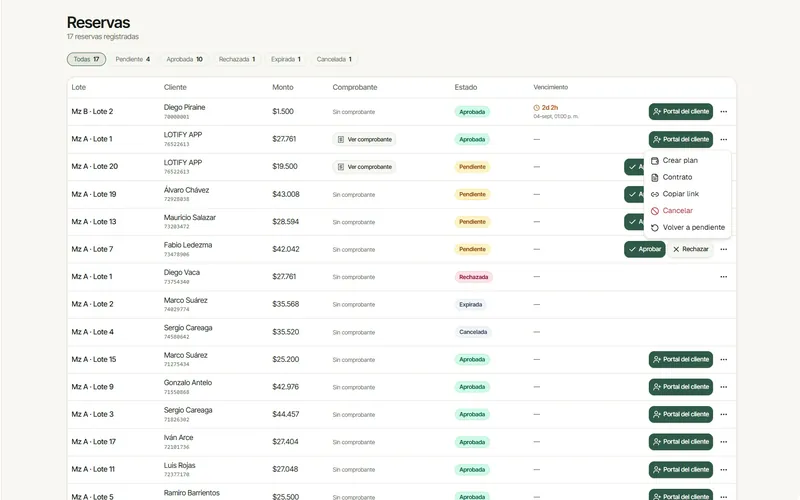Image resolution: width=800 pixels, height=500 pixels.
Task: Choose Crear plan from the menu
Action: coord(688,161)
